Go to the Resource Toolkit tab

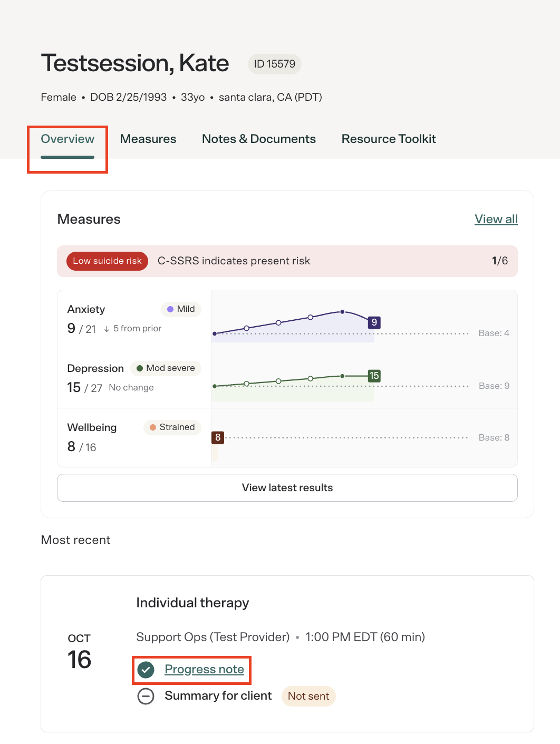(389, 139)
